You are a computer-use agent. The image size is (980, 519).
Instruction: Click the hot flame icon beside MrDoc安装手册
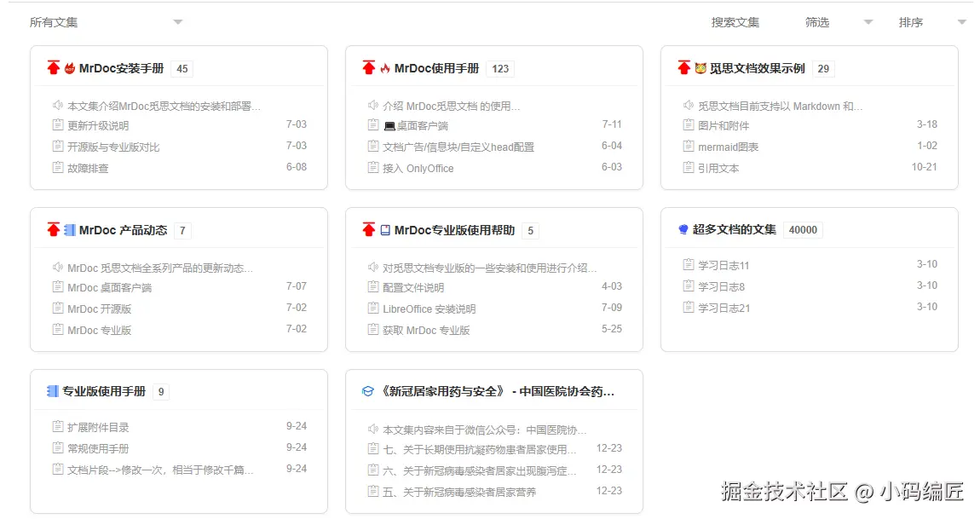click(x=70, y=68)
